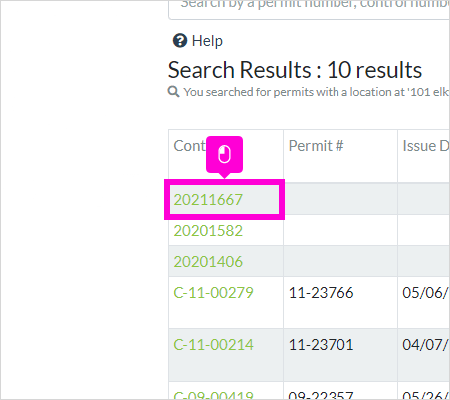Open control number C-11-00214
450x400 pixels.
point(213,345)
